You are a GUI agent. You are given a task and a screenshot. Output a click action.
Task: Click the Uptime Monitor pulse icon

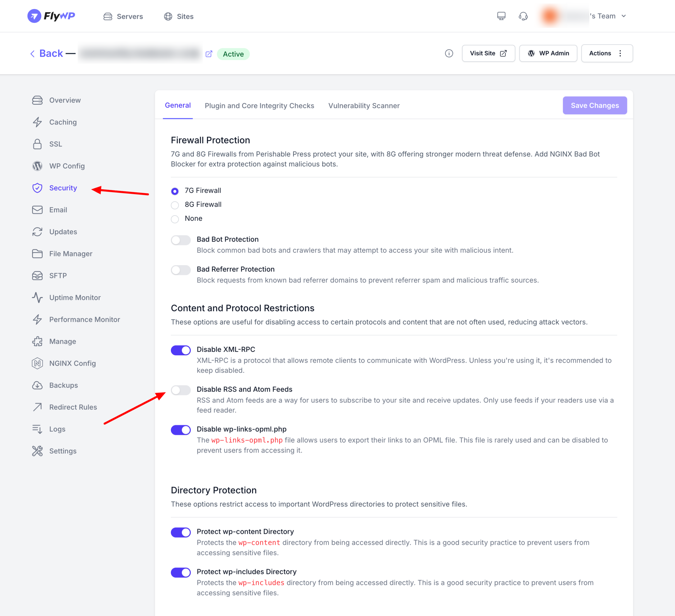coord(37,298)
